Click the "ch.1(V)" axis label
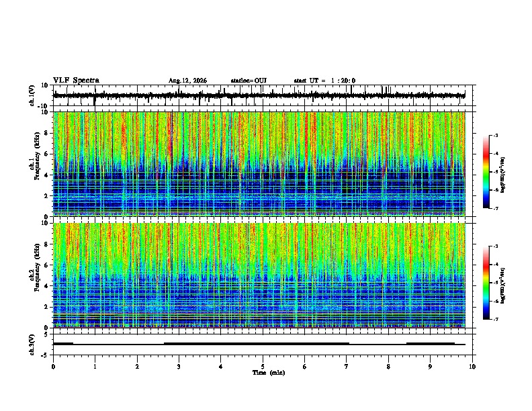Screen dimensions: 532x411 point(32,95)
